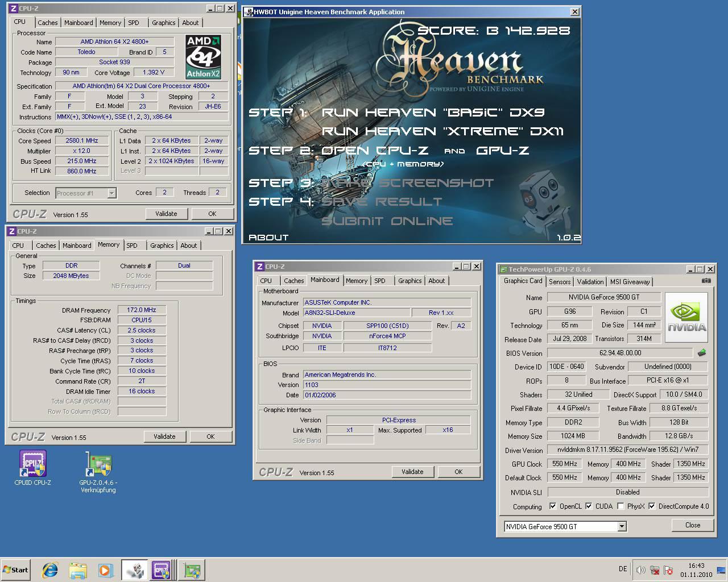
Task: Click the 2.5 clocks CAS# Latency value
Action: coord(142,330)
